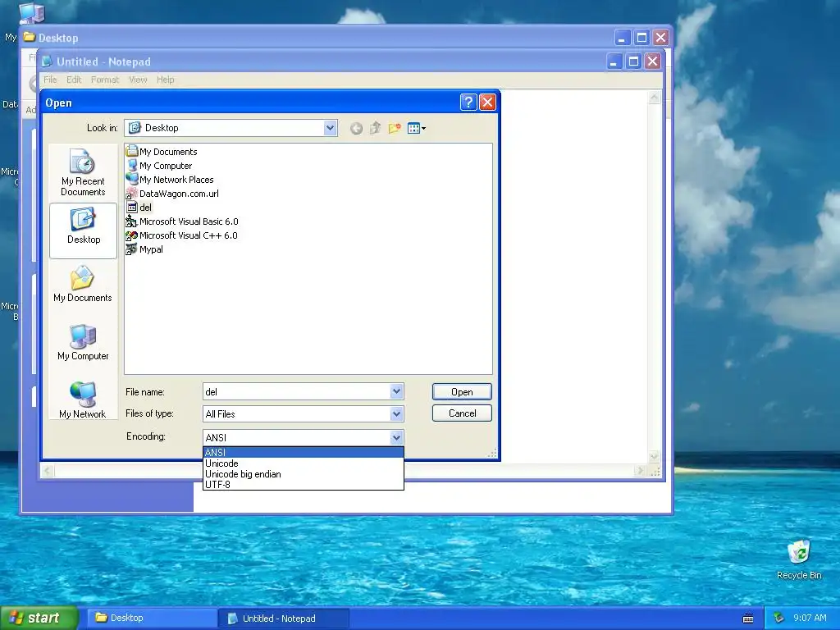Image resolution: width=840 pixels, height=630 pixels.
Task: Switch to Untitled - Notepad taskbar button
Action: pos(284,619)
